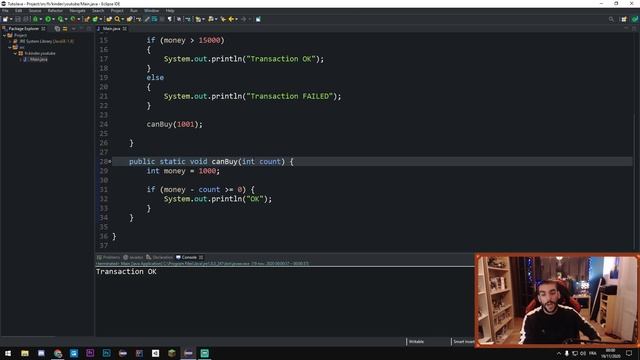Viewport: 640px width, 360px height.
Task: Click the New Java Class icon
Action: pyautogui.click(x=95, y=19)
